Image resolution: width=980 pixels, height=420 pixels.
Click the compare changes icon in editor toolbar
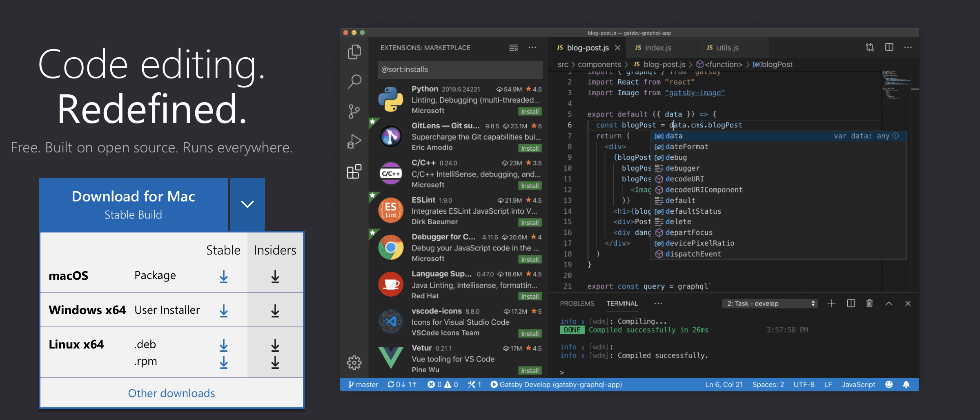pos(870,47)
